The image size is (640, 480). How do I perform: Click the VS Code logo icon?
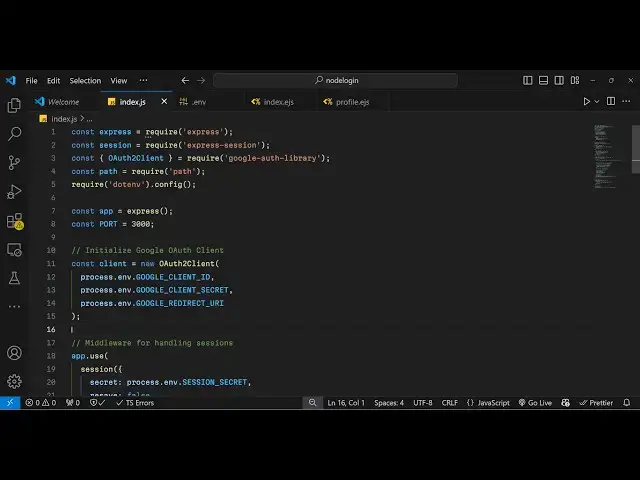pos(11,80)
